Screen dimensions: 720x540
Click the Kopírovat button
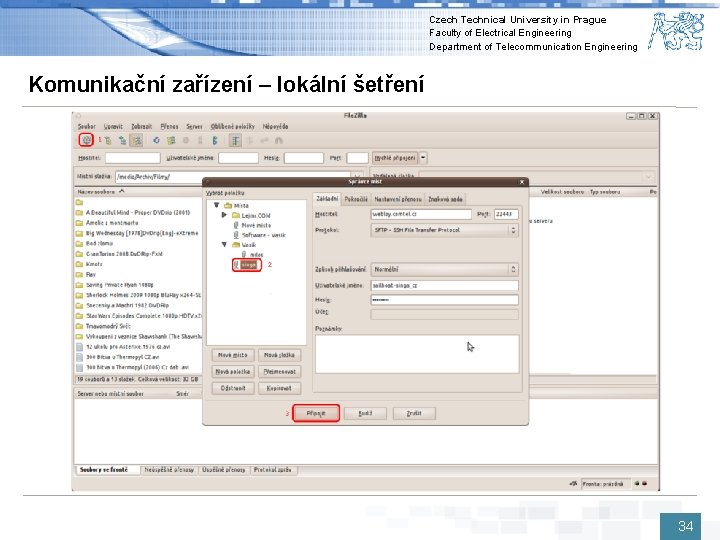click(280, 388)
